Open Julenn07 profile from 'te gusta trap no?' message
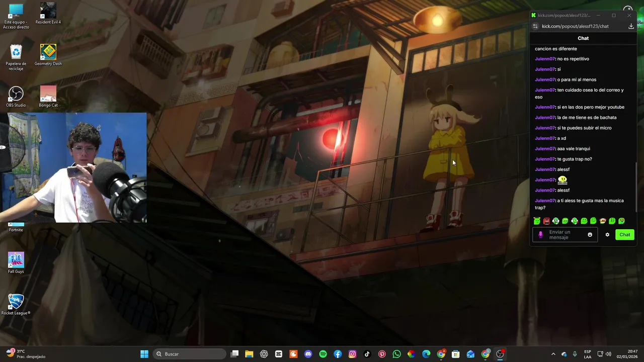Image resolution: width=644 pixels, height=362 pixels. [545, 159]
